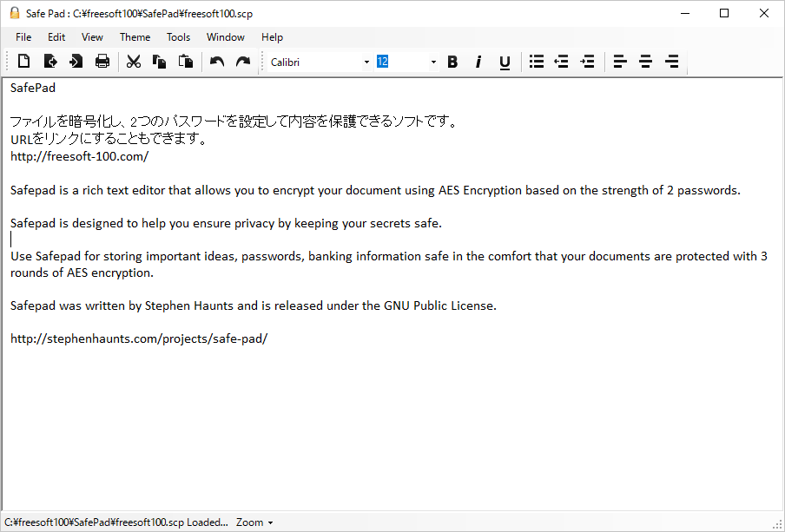Viewport: 785px width, 532px height.
Task: Center align the text
Action: [x=645, y=62]
